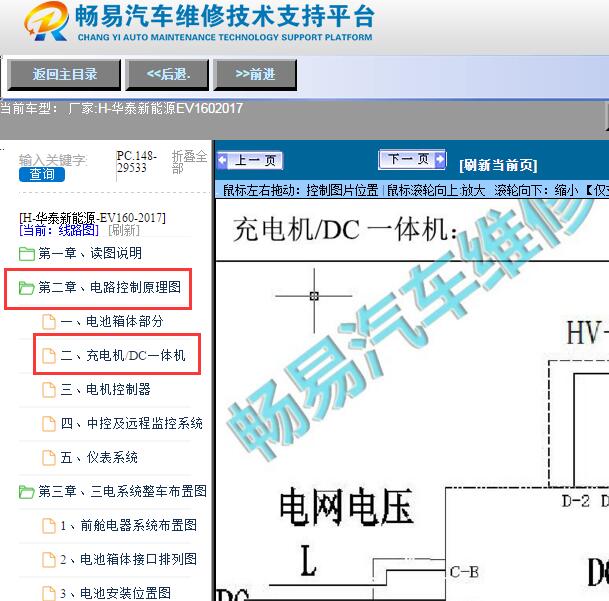The width and height of the screenshot is (609, 601).
Task: Click the D-2 terminal label in diagram
Action: coord(576,501)
